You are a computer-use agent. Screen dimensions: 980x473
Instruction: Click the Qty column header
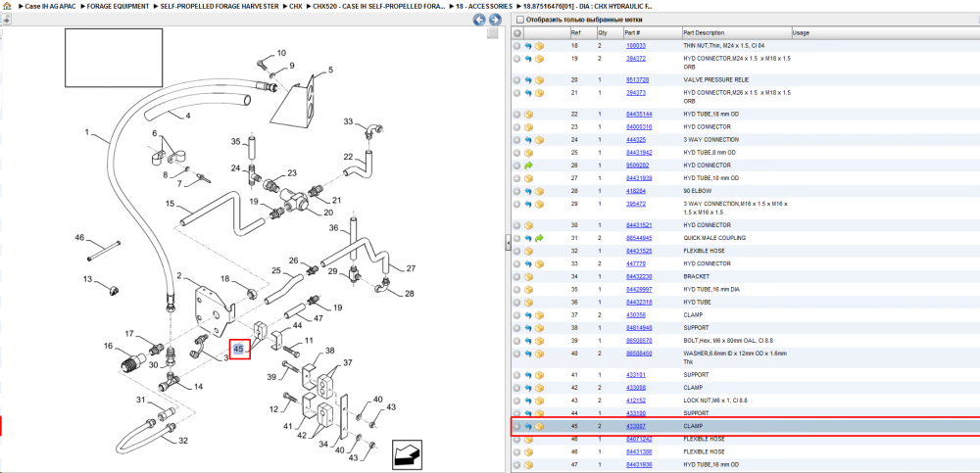[x=609, y=33]
